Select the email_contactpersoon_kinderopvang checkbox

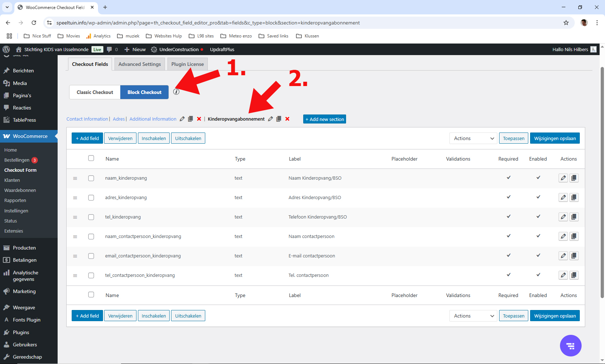[91, 256]
